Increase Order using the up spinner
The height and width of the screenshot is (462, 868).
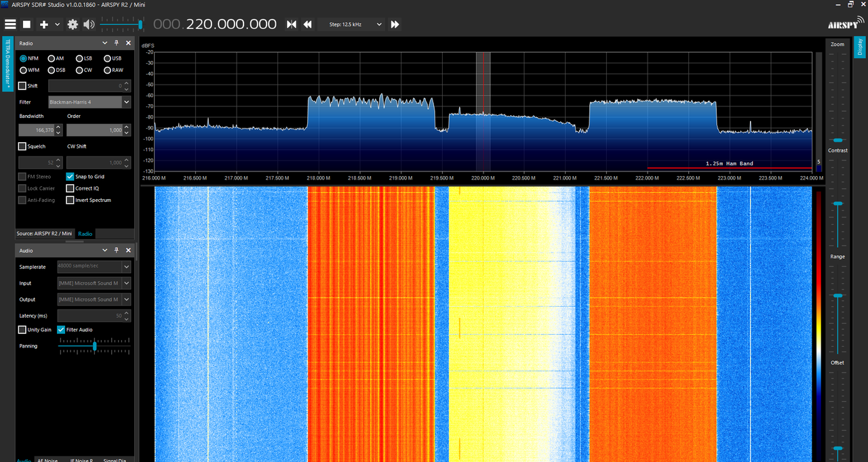click(x=127, y=127)
